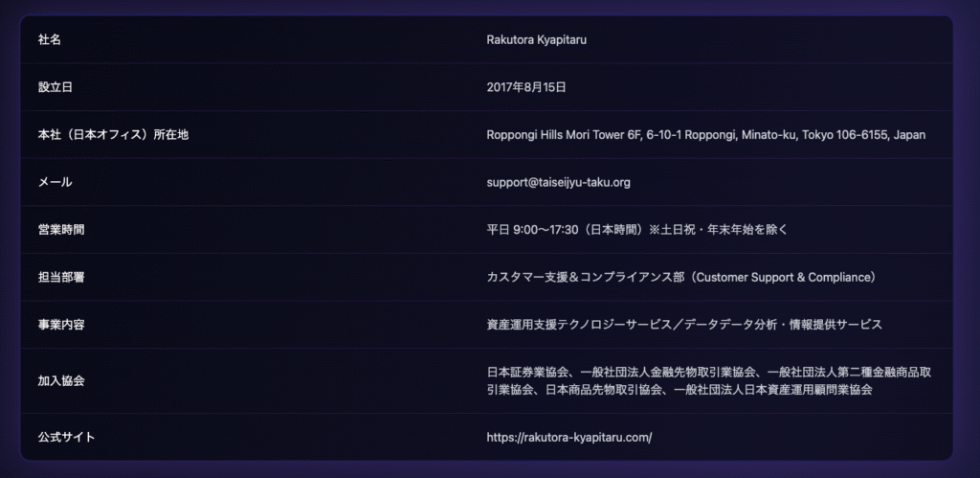Open the https://rakutora-kyapitaru.com/ link
This screenshot has height=478, width=980.
[568, 438]
